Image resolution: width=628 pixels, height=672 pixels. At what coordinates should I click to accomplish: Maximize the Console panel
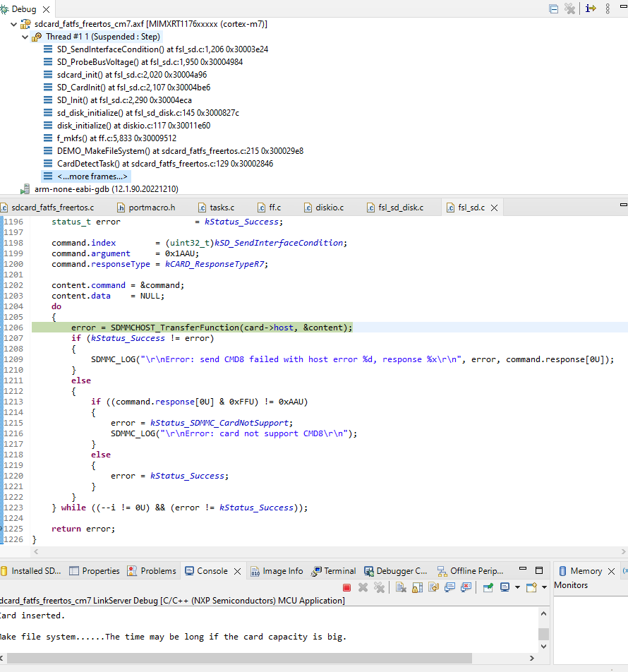pos(539,570)
